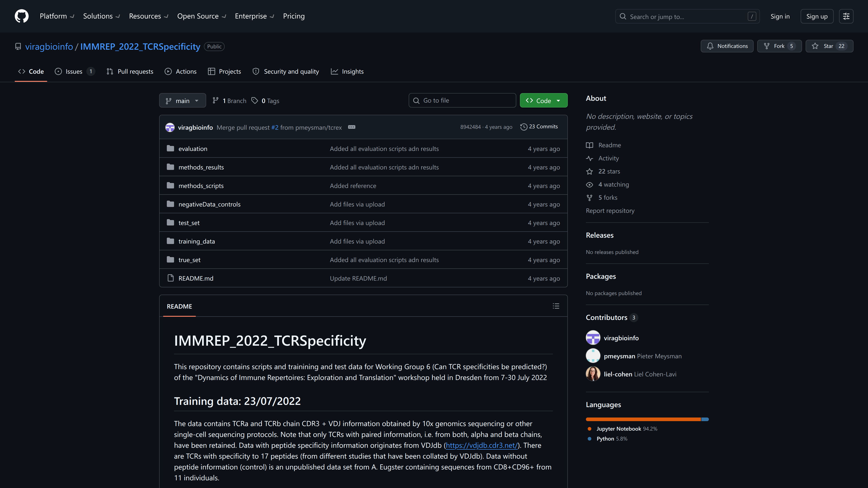Open viragbioinfo contributor avatar
This screenshot has width=868, height=488.
coord(593,338)
